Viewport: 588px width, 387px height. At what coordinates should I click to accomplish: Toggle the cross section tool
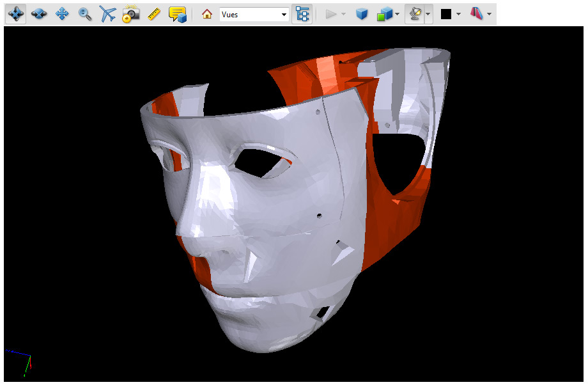[x=477, y=14]
